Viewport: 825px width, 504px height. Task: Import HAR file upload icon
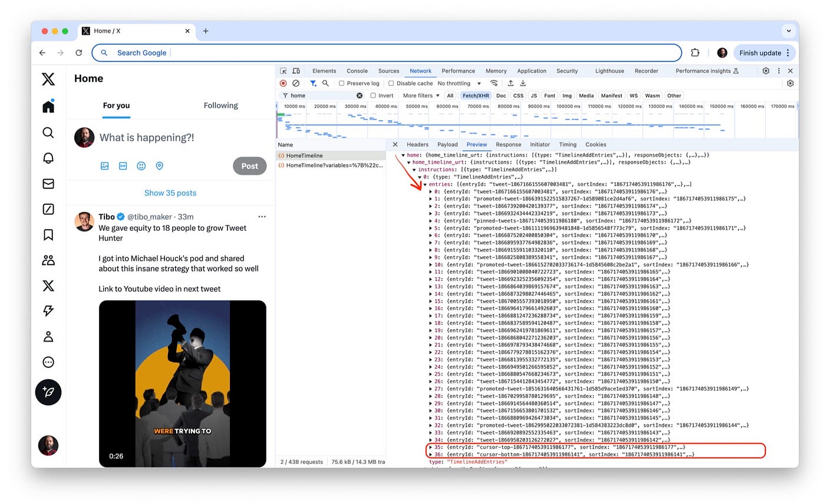pyautogui.click(x=510, y=83)
